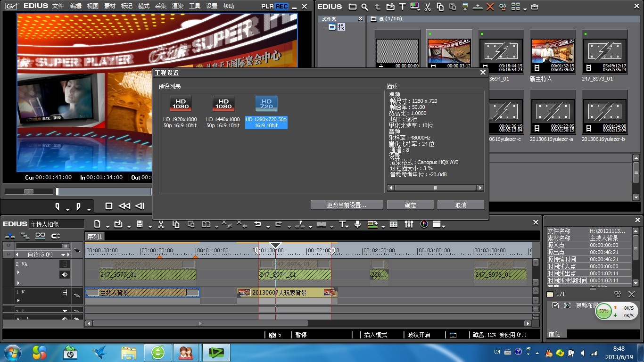
Task: Click bin Properties icon
Action: (x=503, y=7)
